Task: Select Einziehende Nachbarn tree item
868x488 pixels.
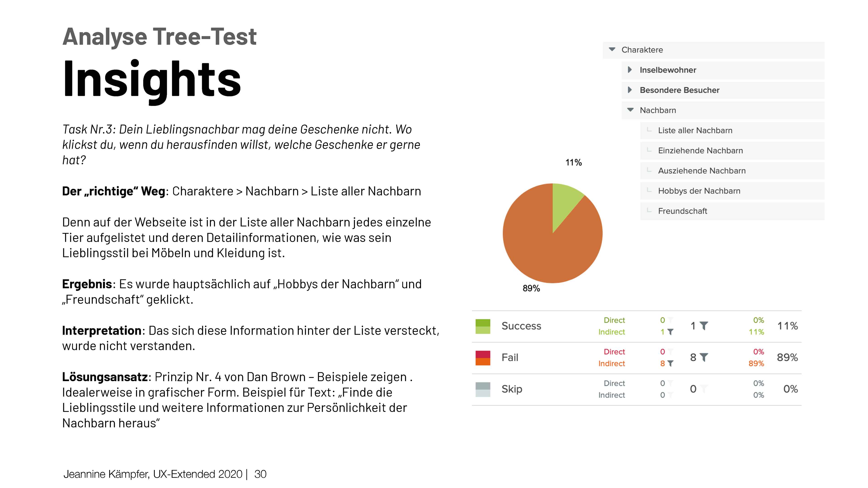Action: coord(732,150)
